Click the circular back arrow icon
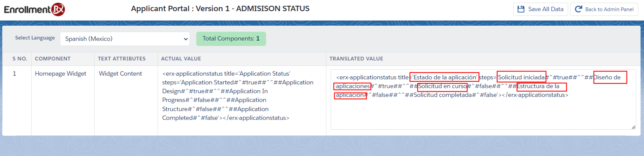Viewport: 644px width, 156px height. click(578, 9)
